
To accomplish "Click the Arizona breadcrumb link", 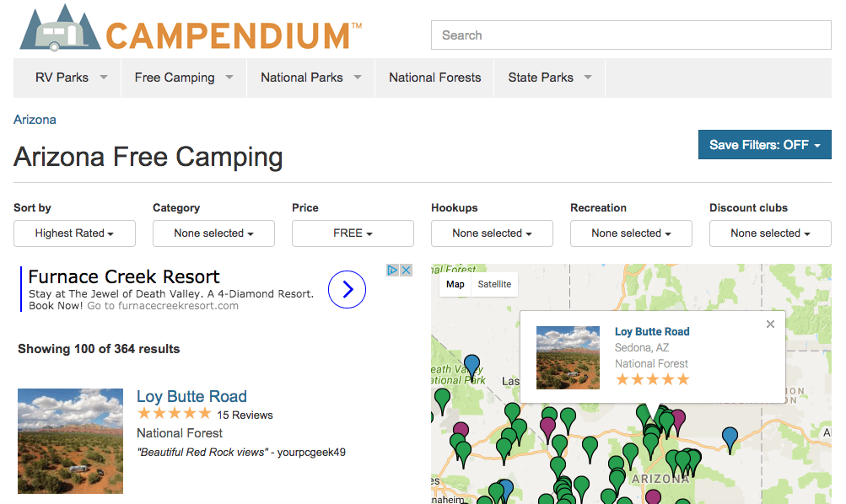I will [x=35, y=119].
